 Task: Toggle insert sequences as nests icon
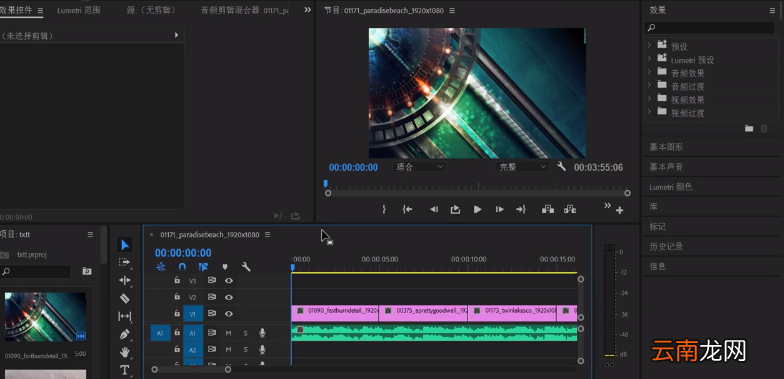(160, 267)
